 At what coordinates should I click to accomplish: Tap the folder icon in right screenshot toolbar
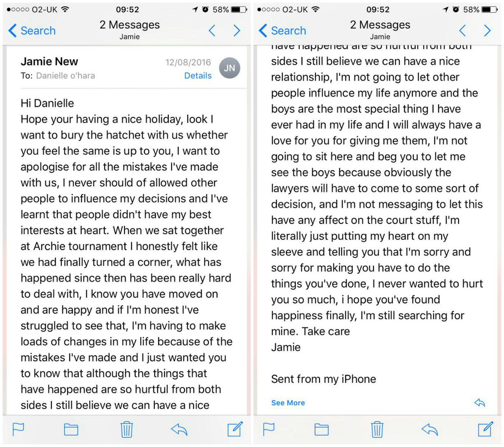[x=321, y=429]
